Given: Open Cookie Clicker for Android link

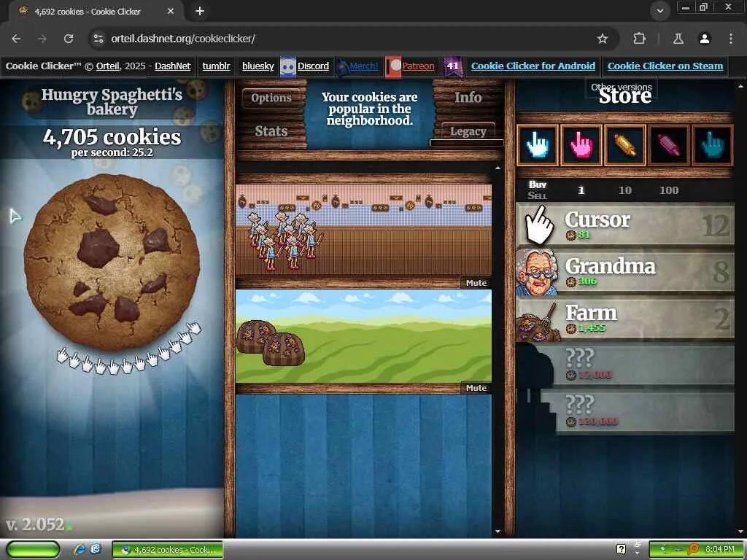Looking at the screenshot, I should pyautogui.click(x=533, y=66).
